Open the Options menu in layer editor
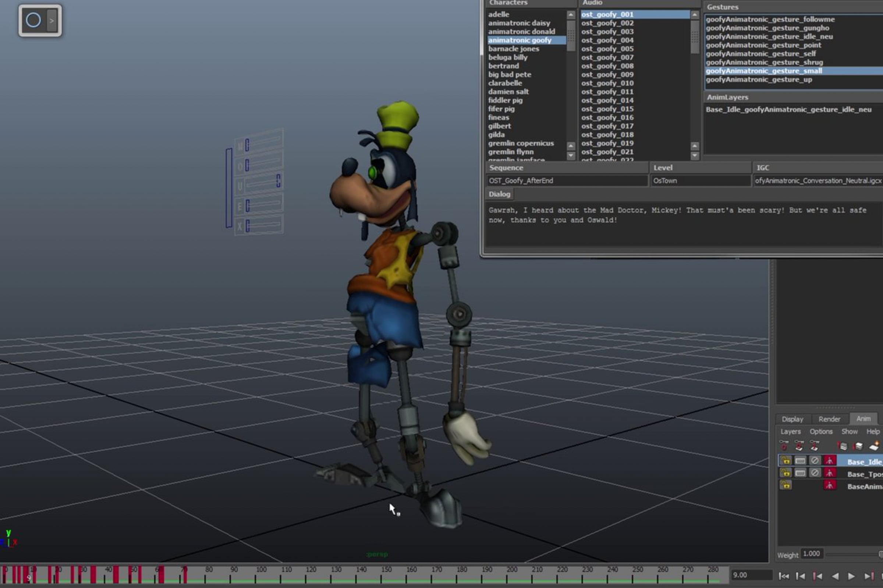Image resolution: width=883 pixels, height=588 pixels. [x=821, y=432]
